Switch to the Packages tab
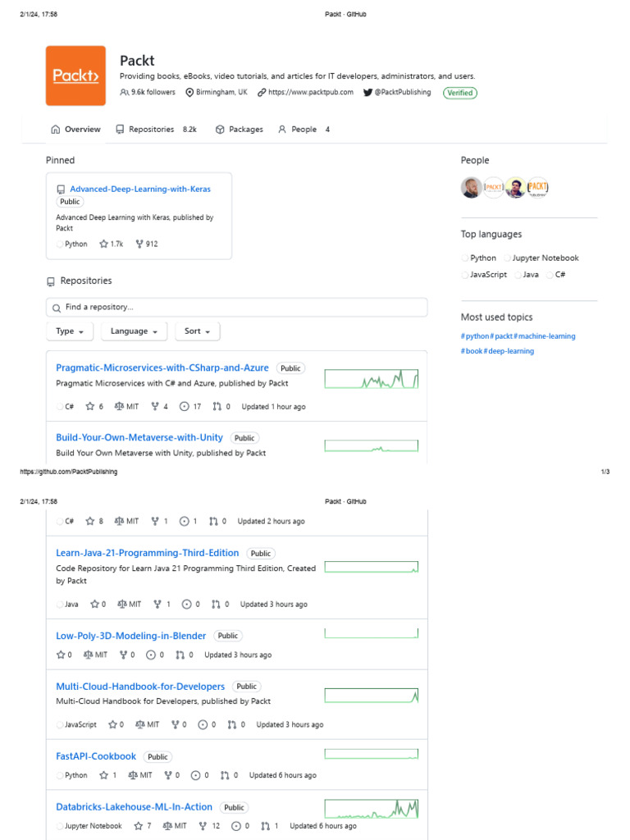 tap(240, 130)
